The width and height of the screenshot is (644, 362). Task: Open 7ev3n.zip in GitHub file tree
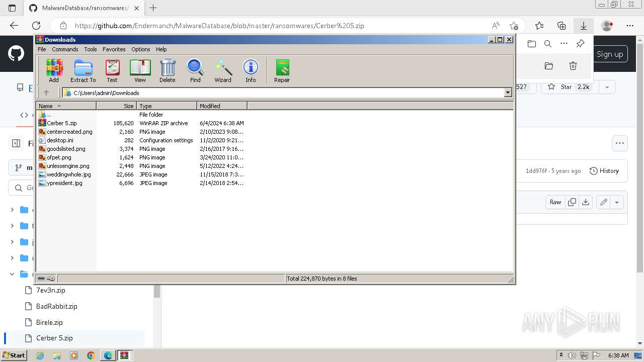50,290
